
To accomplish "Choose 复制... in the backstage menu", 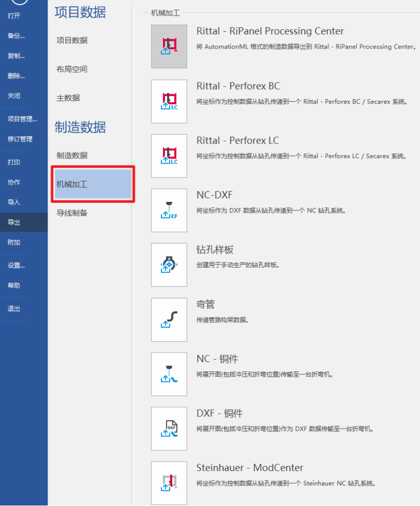I will [x=16, y=56].
